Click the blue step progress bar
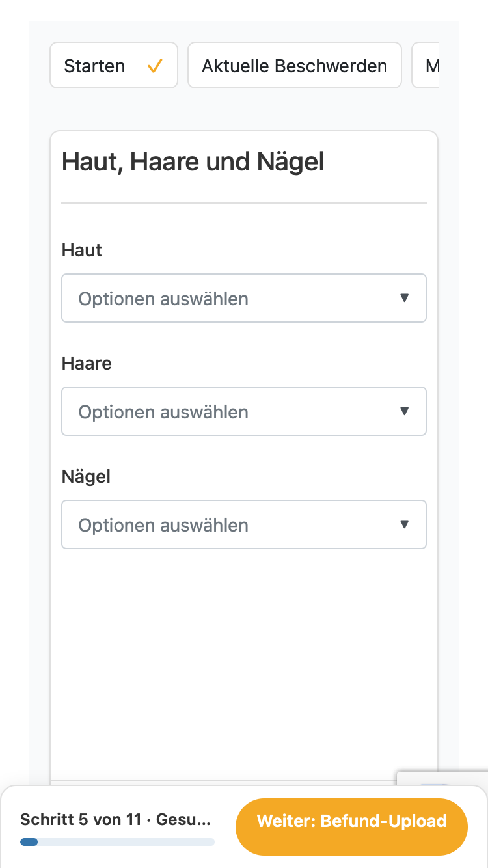Screen dimensions: 488x868 (117, 842)
